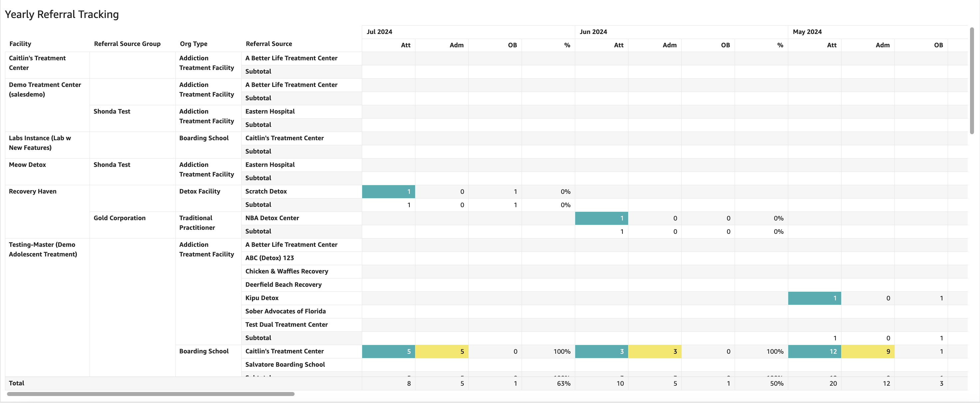Click teal Kipu Detox May Att cell
Screen dimensions: 980x403
814,298
